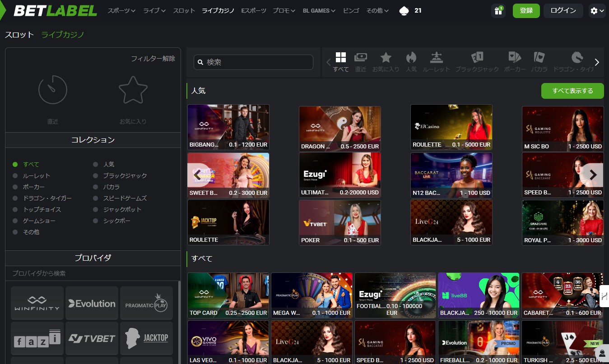609x364 pixels.
Task: Show next category icons with right chevron
Action: [597, 62]
